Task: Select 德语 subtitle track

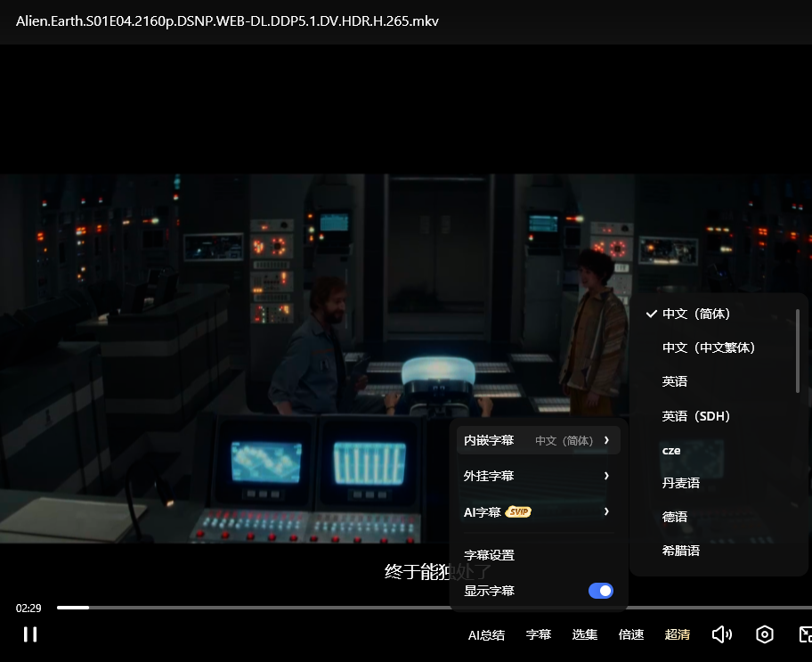Action: [x=675, y=517]
